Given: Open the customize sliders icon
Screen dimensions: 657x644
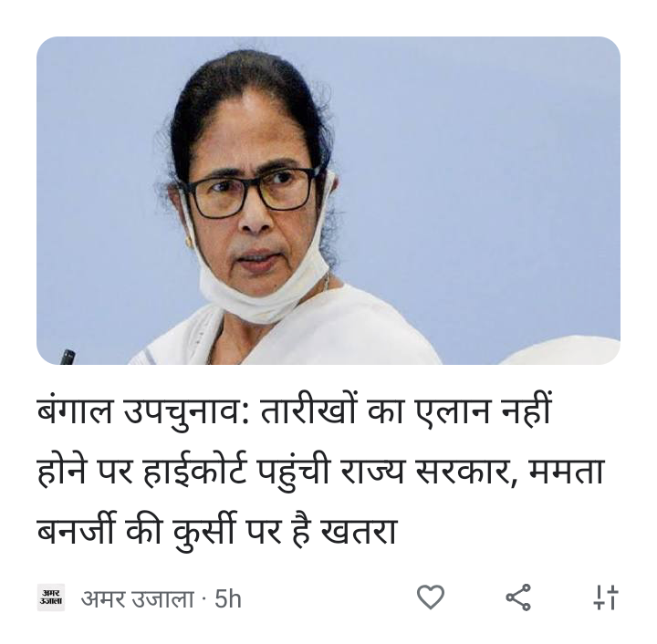Looking at the screenshot, I should pos(606,597).
